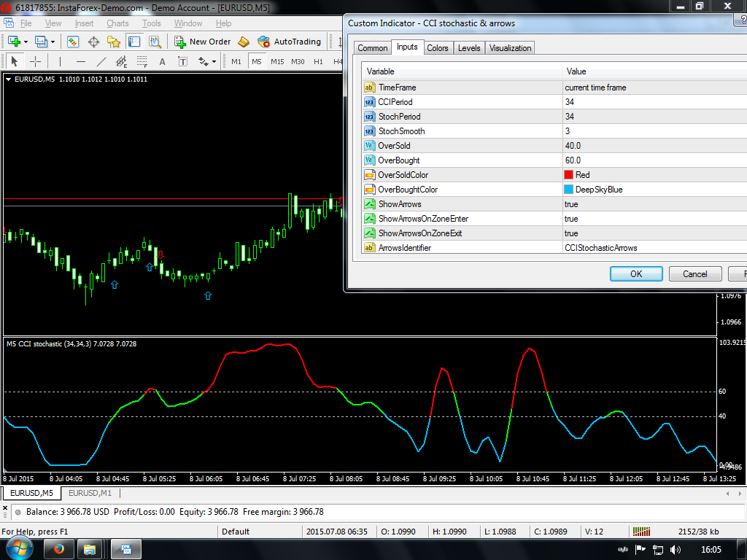Choose the Fibonacci retracement tool
The image size is (747, 560).
[142, 61]
